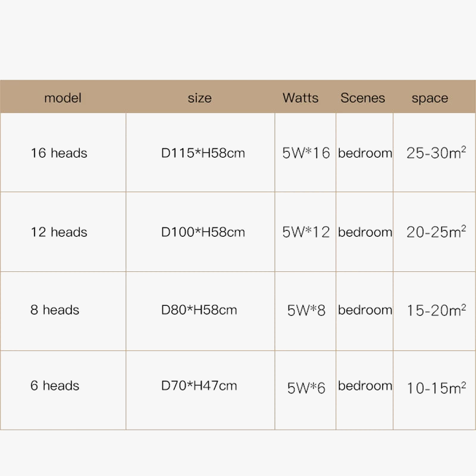Click the "5W*12" watts cell
476x476 pixels.
(x=306, y=232)
